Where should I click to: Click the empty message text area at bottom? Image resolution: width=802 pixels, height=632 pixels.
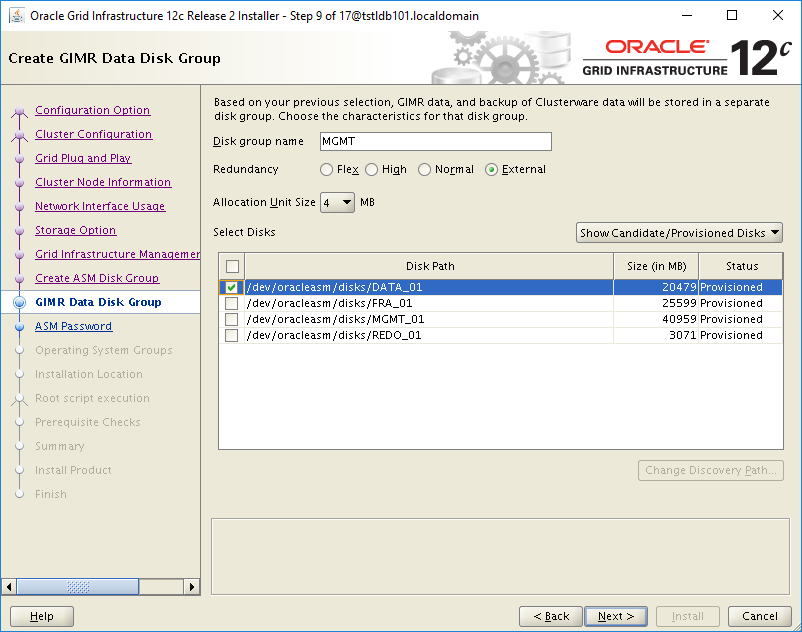[x=501, y=557]
